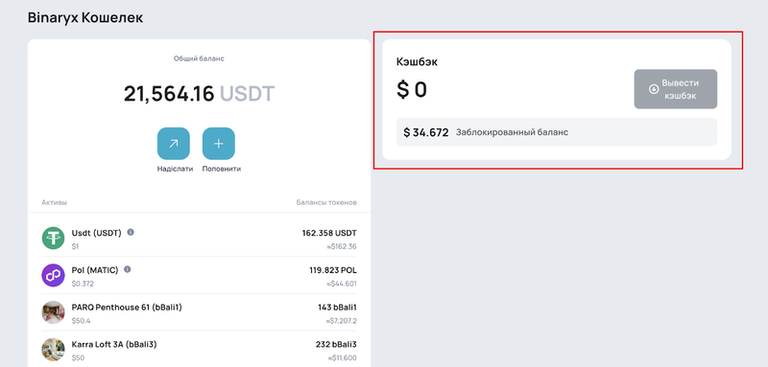The image size is (768, 367).
Task: Click the Вывести кэшбэк button
Action: pos(675,89)
